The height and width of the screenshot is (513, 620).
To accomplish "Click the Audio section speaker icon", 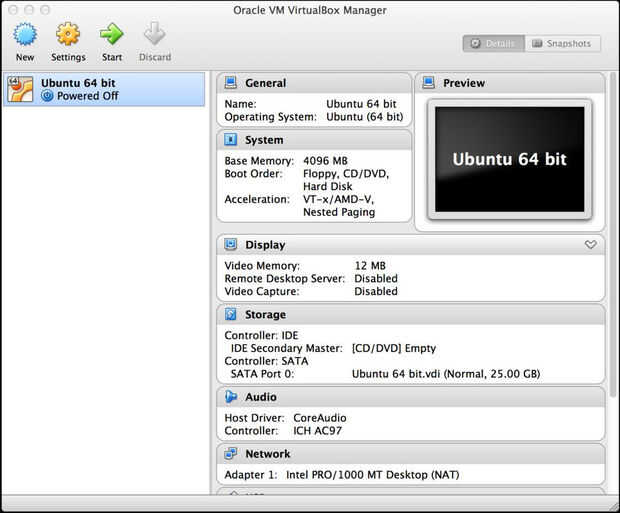I will click(x=231, y=397).
